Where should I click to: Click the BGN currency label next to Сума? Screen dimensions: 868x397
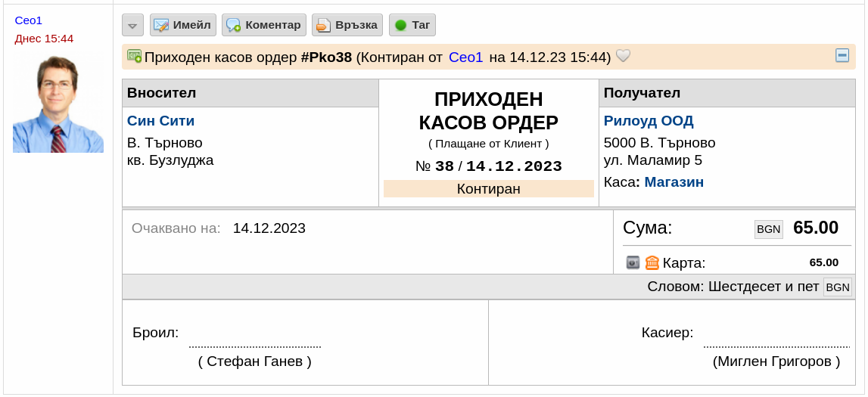(x=768, y=229)
